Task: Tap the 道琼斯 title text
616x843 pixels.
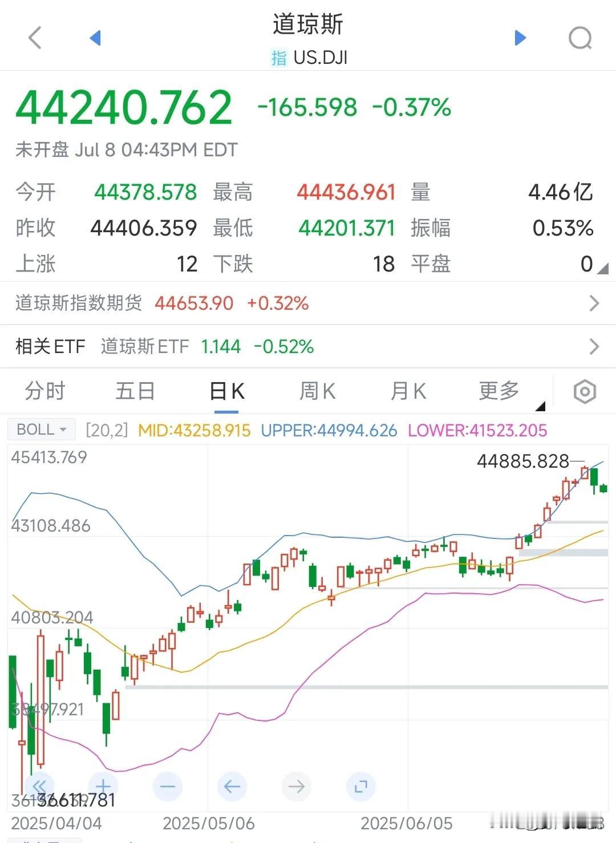Action: coord(308,25)
